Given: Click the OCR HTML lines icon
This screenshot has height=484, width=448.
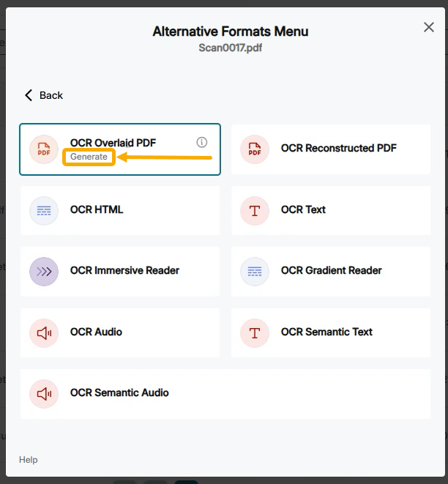Looking at the screenshot, I should [44, 210].
